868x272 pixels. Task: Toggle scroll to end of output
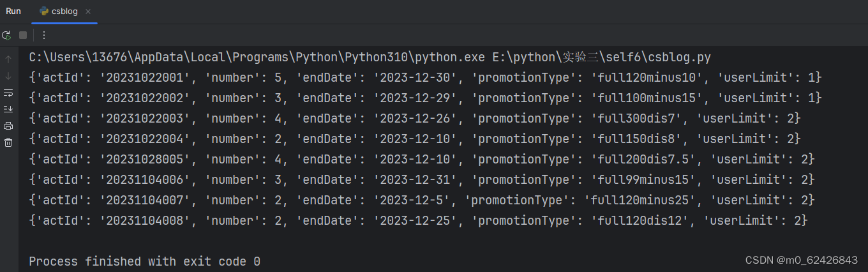[8, 109]
